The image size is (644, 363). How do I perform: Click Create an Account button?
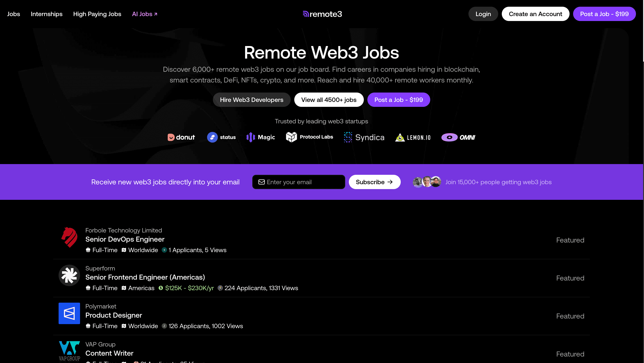pos(535,14)
